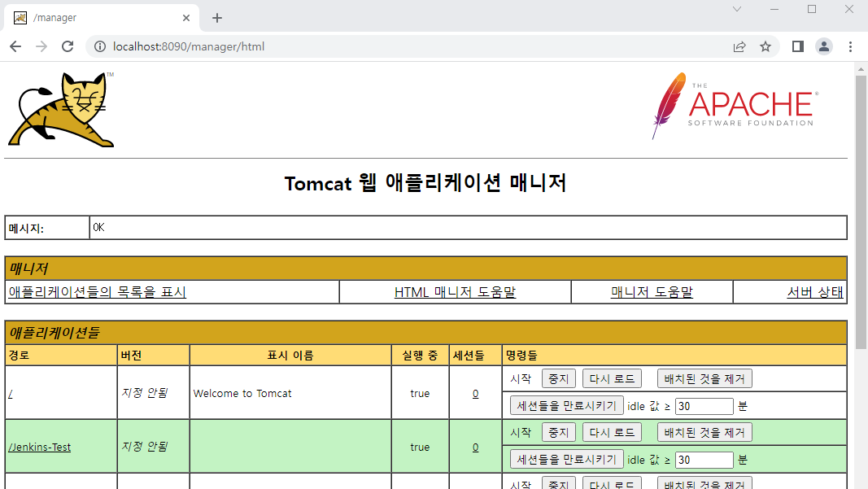Click the Tomcat 웹 애플리케이션 매니저 heading

425,183
